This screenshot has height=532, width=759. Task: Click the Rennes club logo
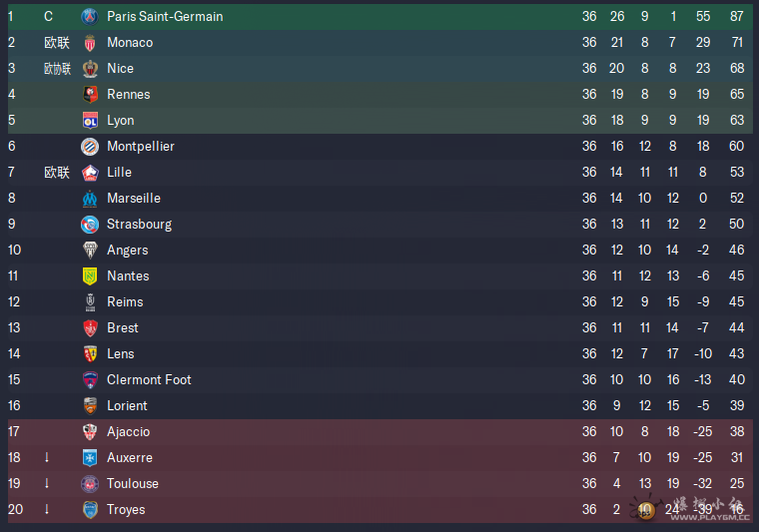click(x=90, y=95)
